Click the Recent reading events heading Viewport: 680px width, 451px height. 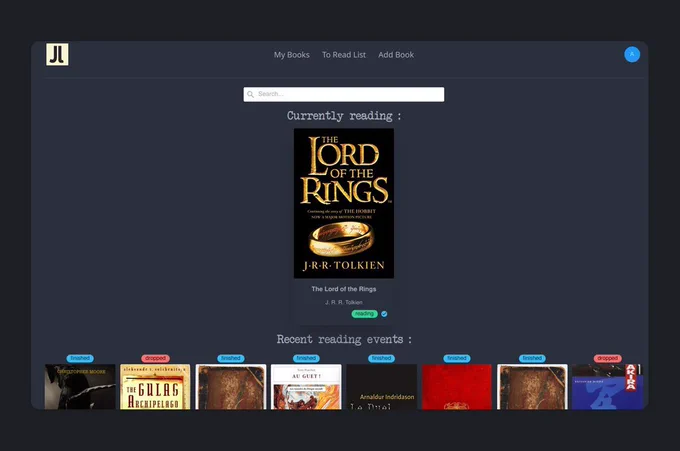[x=344, y=339]
